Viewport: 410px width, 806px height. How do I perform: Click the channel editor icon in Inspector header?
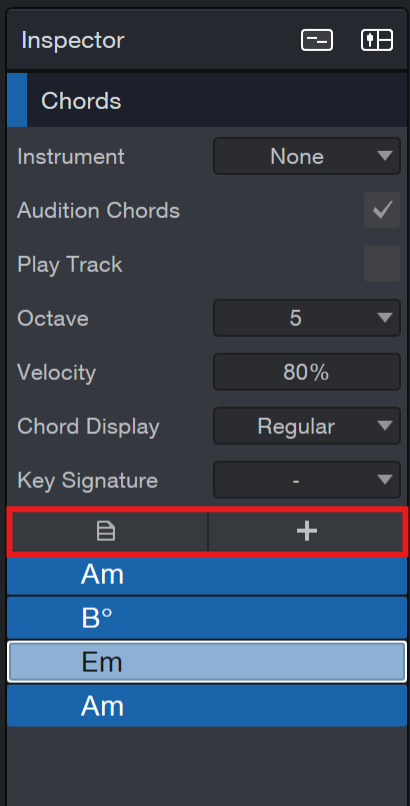click(x=316, y=40)
